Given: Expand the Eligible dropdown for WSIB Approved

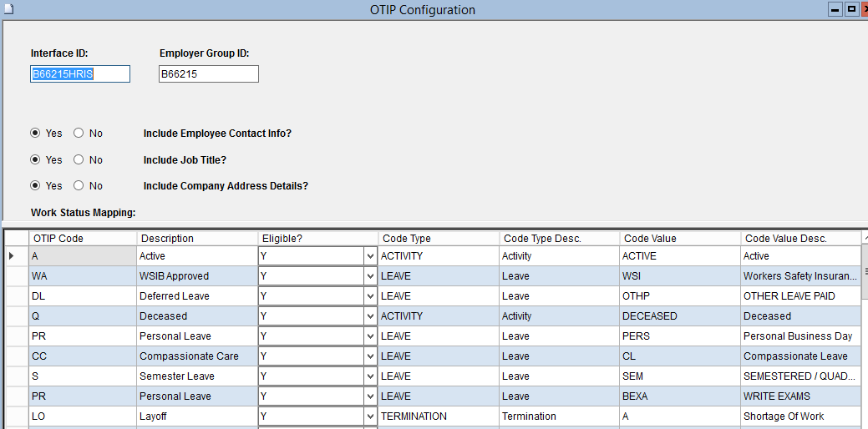Looking at the screenshot, I should pos(370,276).
